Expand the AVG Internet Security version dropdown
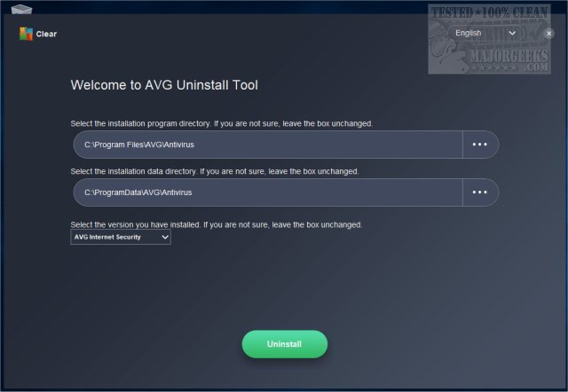 pyautogui.click(x=121, y=237)
